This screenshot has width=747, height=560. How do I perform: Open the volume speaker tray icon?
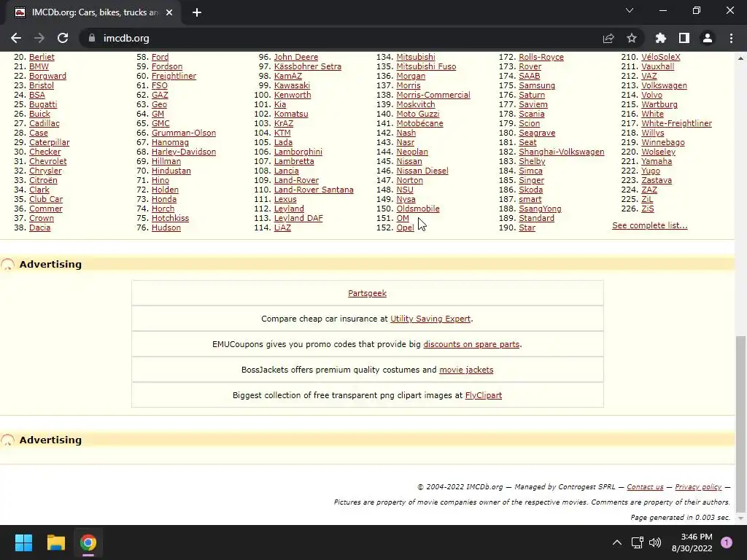655,542
